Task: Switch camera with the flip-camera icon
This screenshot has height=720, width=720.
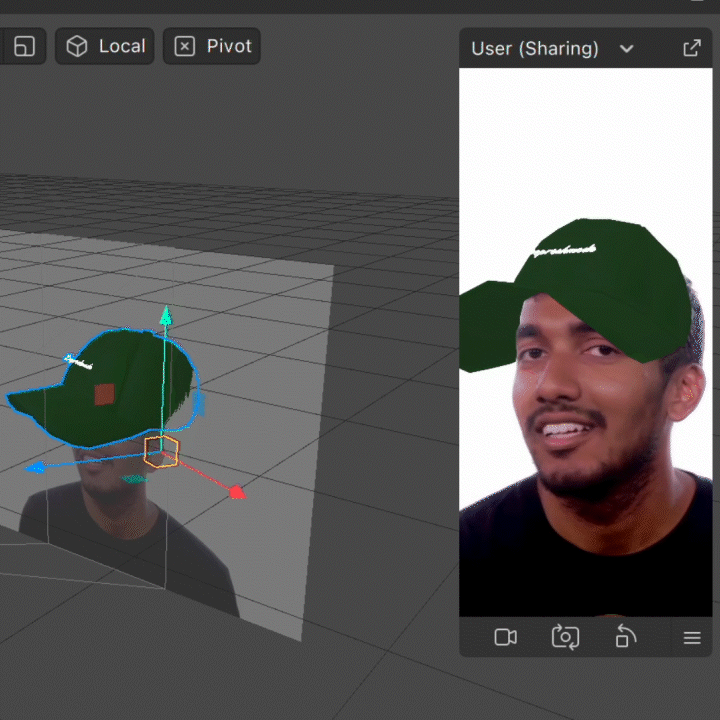Action: (565, 637)
